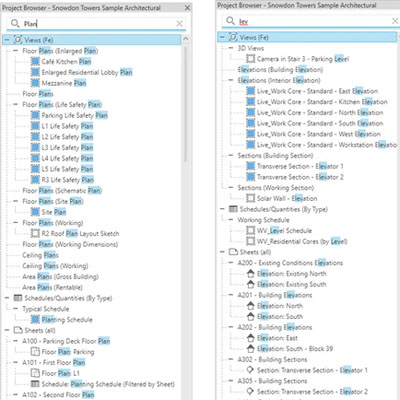Click Sheets (all) icon in right browser
The width and height of the screenshot is (400, 400).
pos(233,252)
